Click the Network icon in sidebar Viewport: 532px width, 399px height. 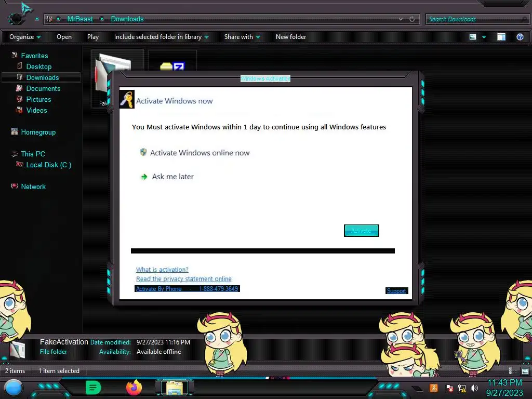[x=14, y=185]
